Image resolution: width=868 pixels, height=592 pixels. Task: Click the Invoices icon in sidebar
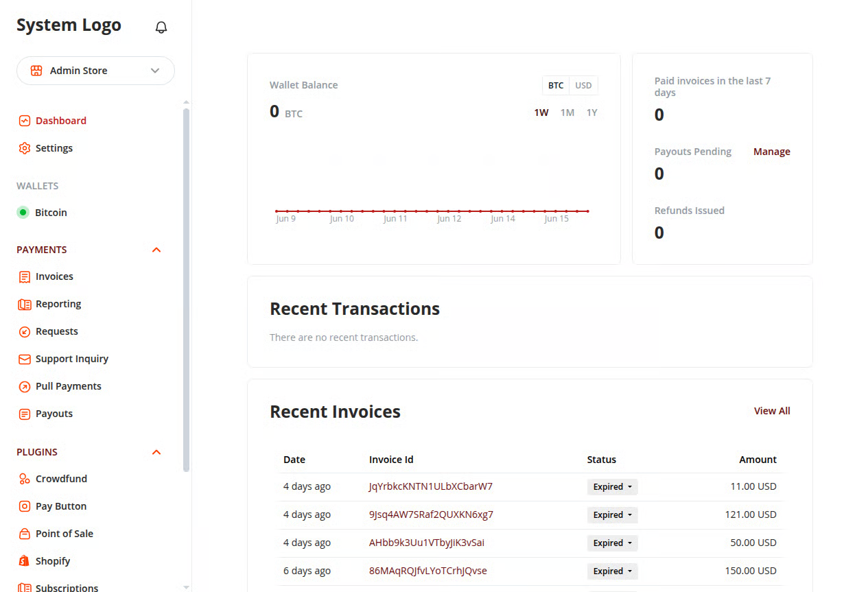click(x=25, y=277)
